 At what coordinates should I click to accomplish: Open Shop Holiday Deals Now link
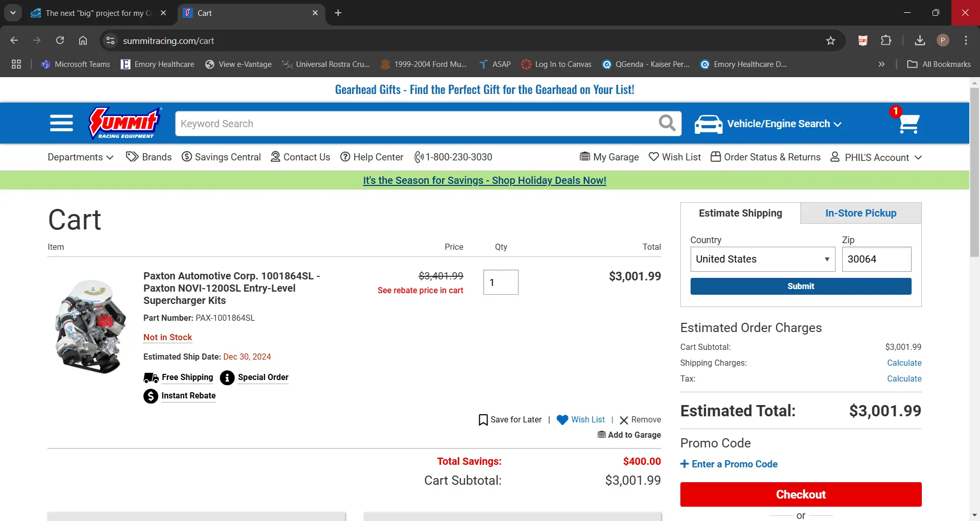[484, 180]
